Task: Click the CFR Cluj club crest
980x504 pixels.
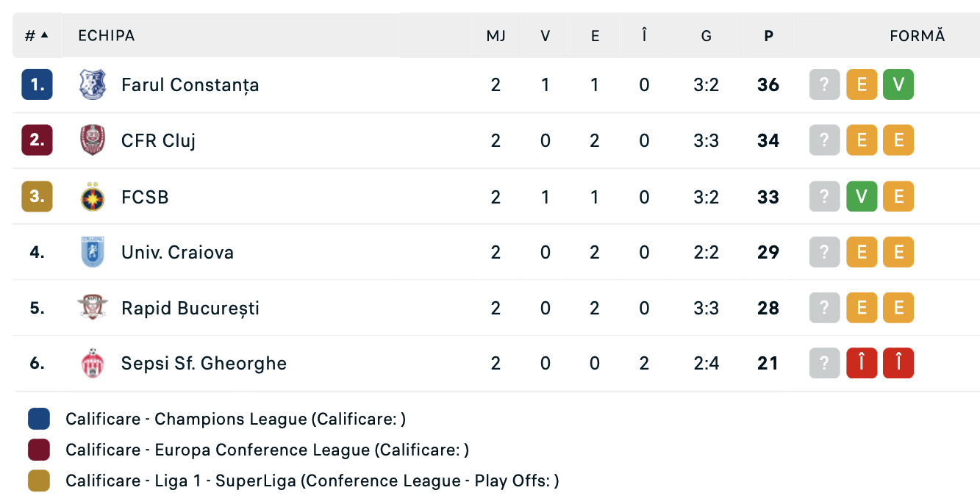Action: click(93, 140)
